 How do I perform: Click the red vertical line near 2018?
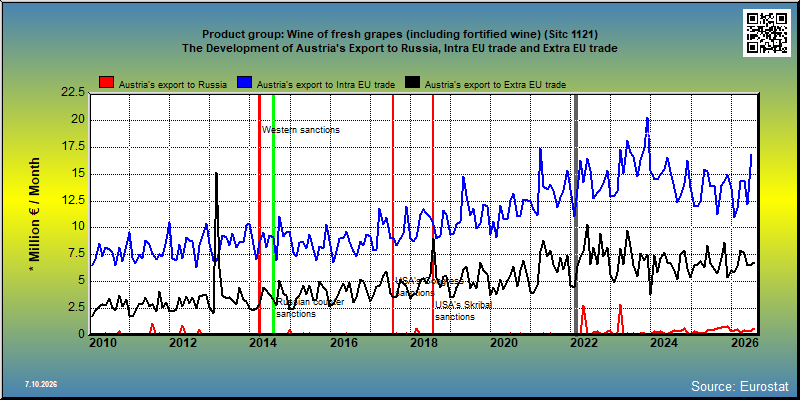pyautogui.click(x=433, y=214)
